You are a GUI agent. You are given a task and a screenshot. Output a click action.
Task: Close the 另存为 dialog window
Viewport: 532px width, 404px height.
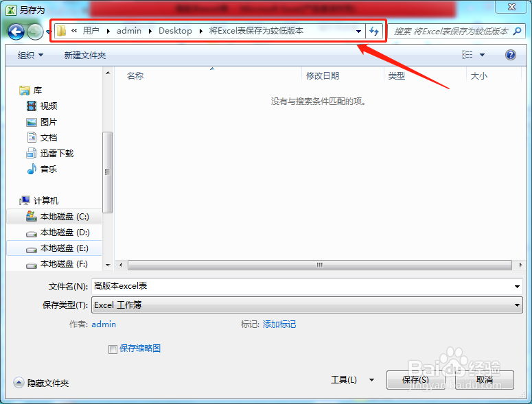coord(511,7)
